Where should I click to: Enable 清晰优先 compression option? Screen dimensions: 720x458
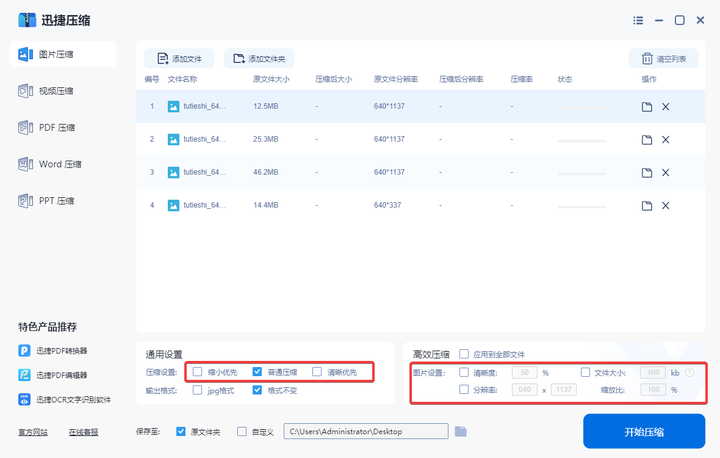pos(317,372)
